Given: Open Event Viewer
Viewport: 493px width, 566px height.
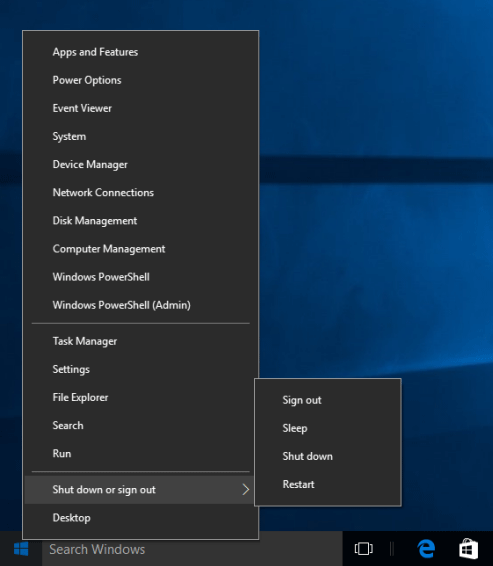Looking at the screenshot, I should click(140, 108).
